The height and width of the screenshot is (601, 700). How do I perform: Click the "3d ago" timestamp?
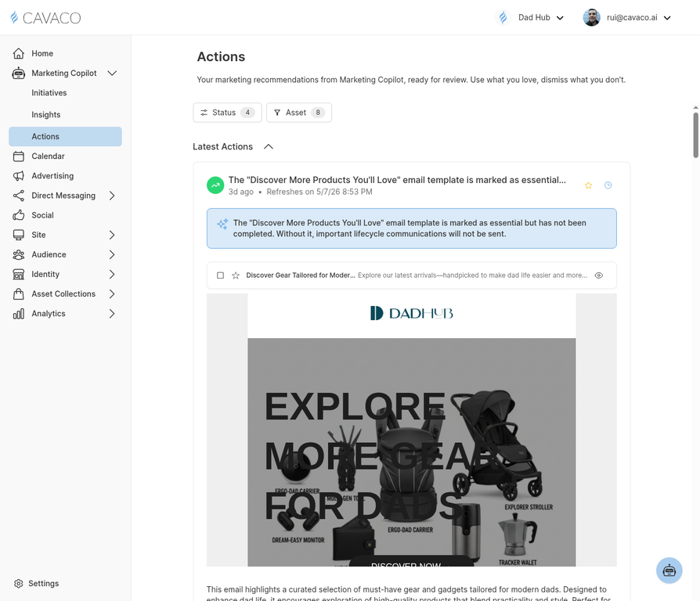pos(241,192)
